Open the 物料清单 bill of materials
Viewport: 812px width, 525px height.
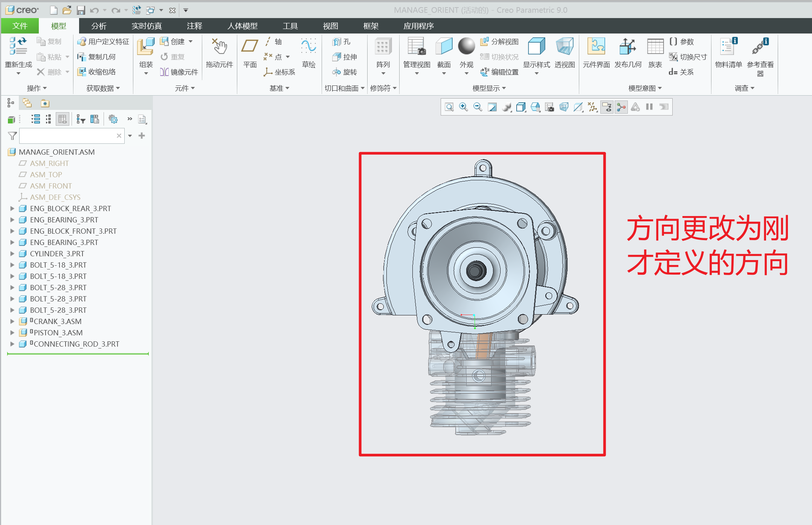click(x=728, y=53)
